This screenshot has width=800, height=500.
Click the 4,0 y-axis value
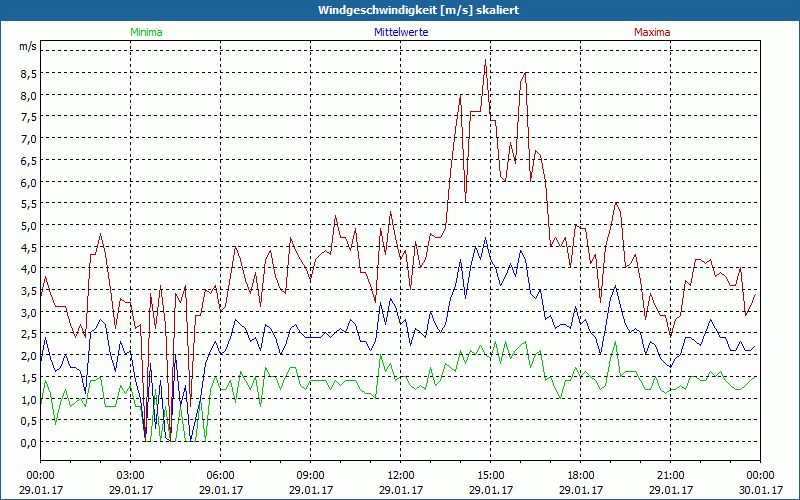pyautogui.click(x=29, y=269)
